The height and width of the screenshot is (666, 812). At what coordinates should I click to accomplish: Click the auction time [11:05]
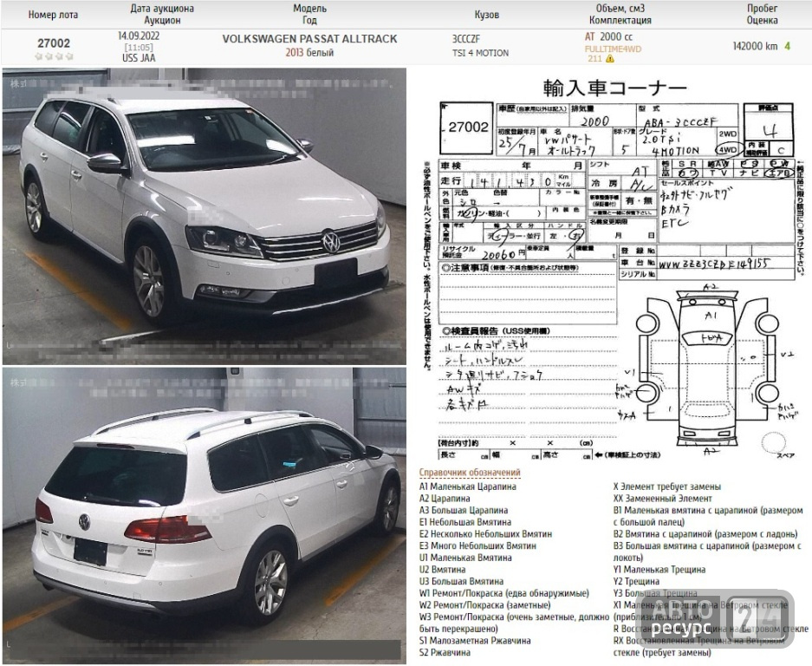pyautogui.click(x=139, y=47)
